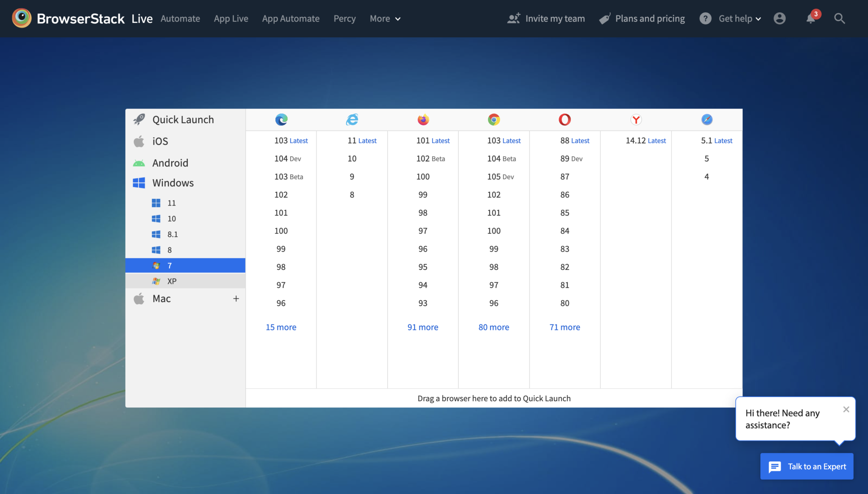Click the Talk to an Expert button
Screen dimensions: 868x494
click(806, 466)
